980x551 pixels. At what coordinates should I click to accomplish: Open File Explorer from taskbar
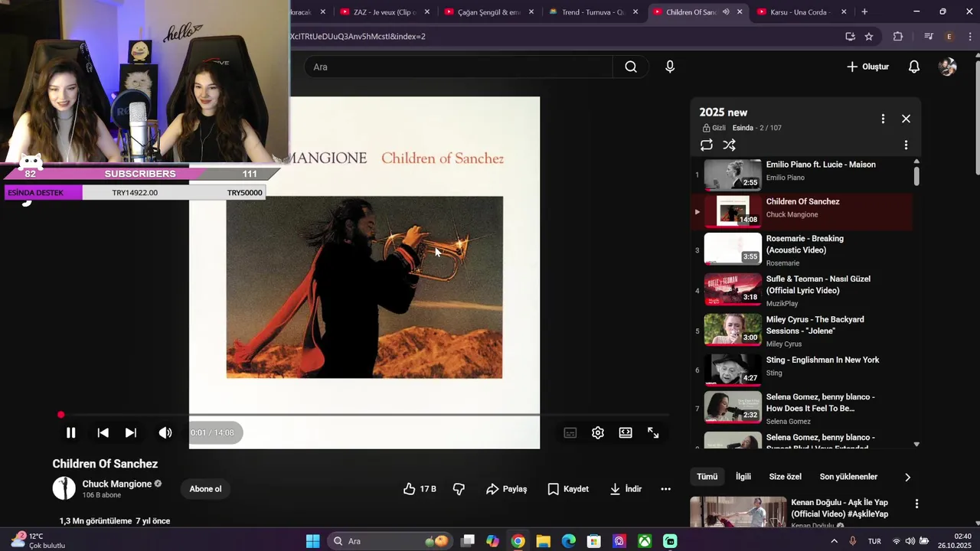point(543,541)
